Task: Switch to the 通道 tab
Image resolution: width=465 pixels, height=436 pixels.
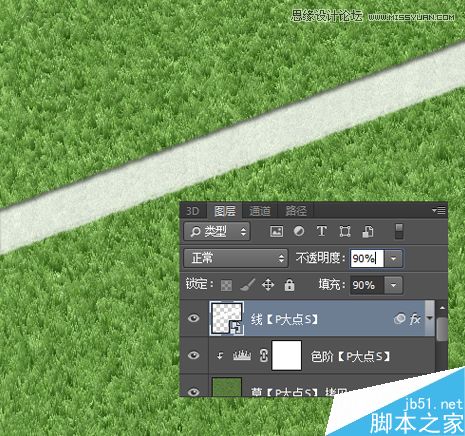Action: coord(260,211)
